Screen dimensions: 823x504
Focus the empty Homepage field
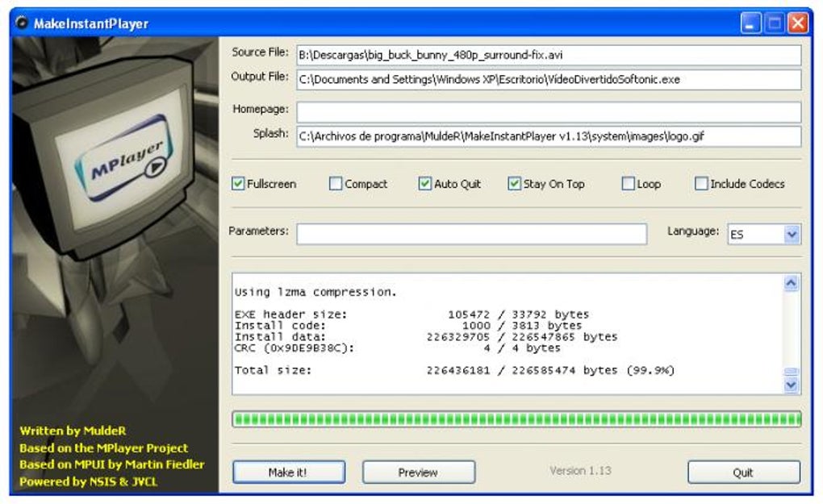click(549, 112)
